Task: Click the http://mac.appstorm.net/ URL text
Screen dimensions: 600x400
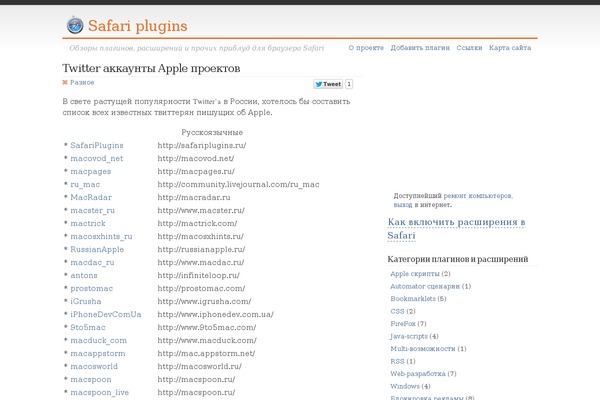Action: coord(206,354)
